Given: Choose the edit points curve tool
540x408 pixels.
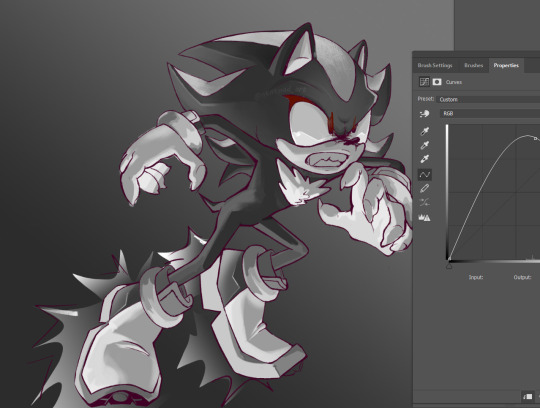Looking at the screenshot, I should point(425,175).
